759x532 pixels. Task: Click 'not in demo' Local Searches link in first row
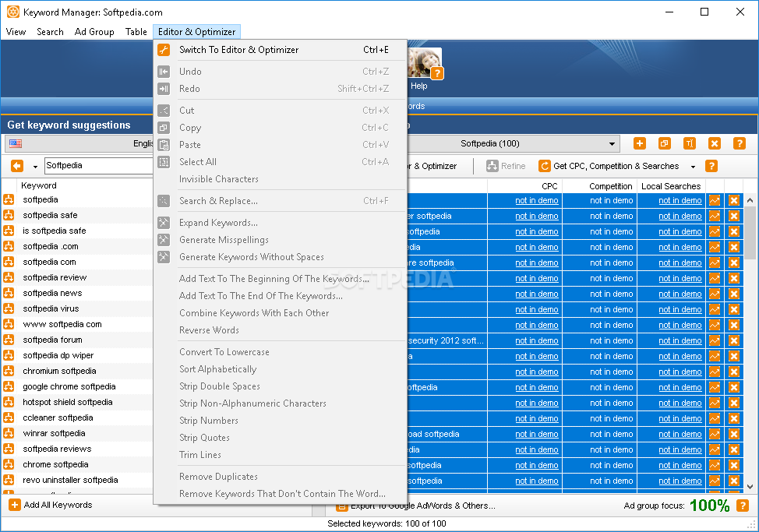[680, 201]
